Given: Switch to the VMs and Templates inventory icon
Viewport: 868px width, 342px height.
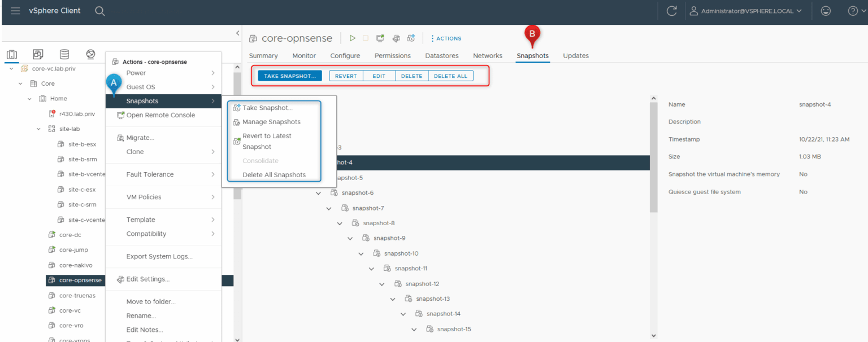Looking at the screenshot, I should [38, 54].
